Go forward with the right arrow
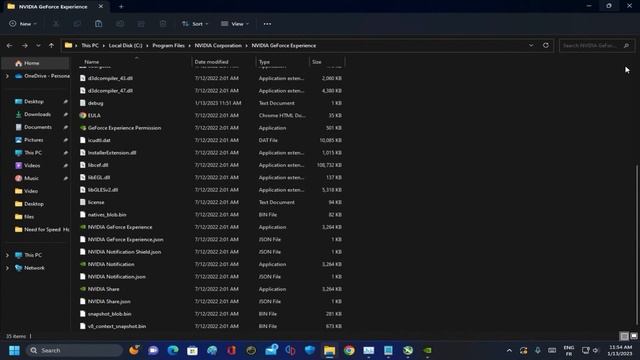Screen dimensions: 640x360 coord(24,45)
